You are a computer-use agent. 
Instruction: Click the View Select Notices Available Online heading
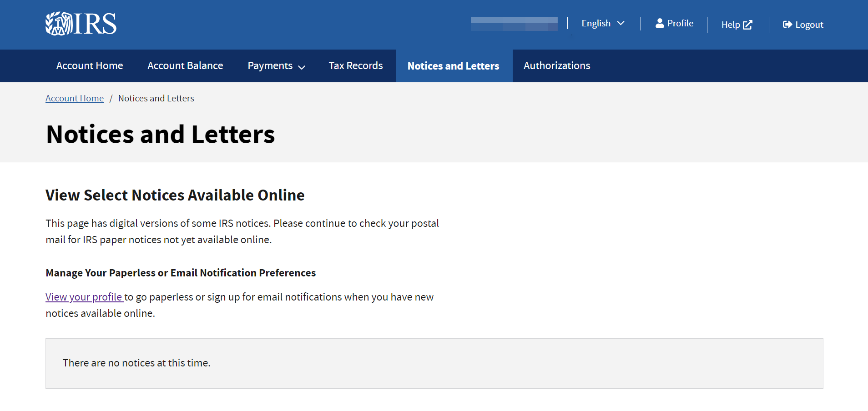pyautogui.click(x=175, y=195)
